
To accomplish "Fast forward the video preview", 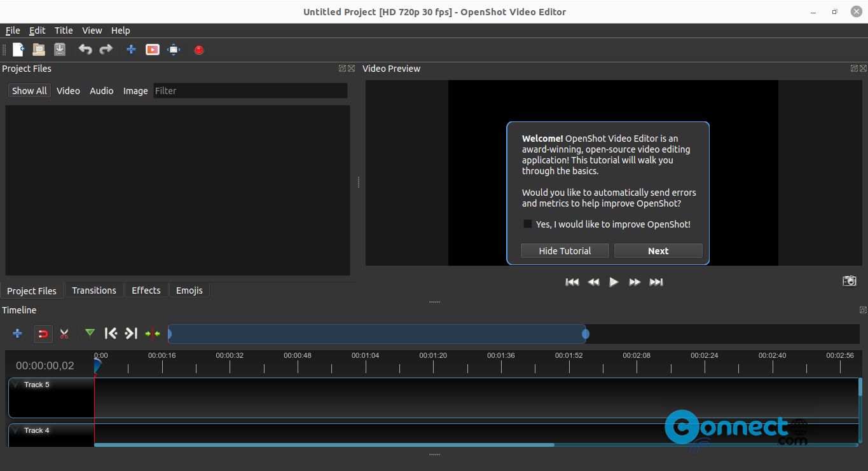I will [635, 282].
